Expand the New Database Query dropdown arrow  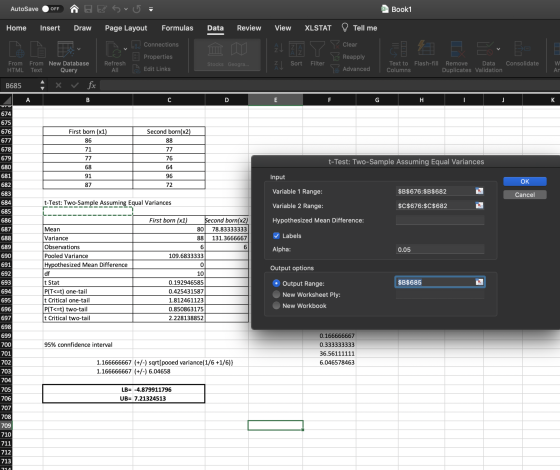(x=79, y=49)
